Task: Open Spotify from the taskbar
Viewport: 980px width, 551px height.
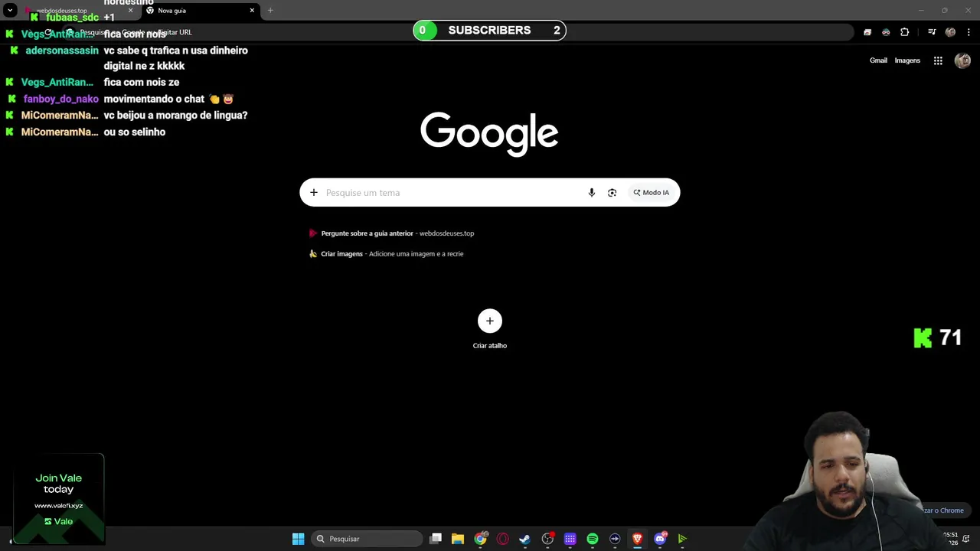Action: point(593,539)
